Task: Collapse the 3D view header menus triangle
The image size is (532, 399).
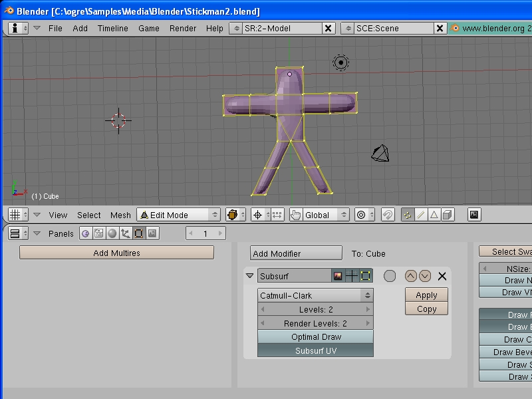Action: pos(37,215)
